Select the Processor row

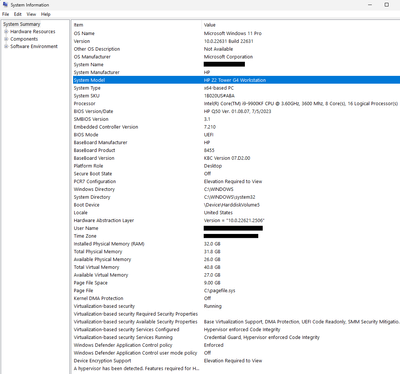(x=236, y=104)
